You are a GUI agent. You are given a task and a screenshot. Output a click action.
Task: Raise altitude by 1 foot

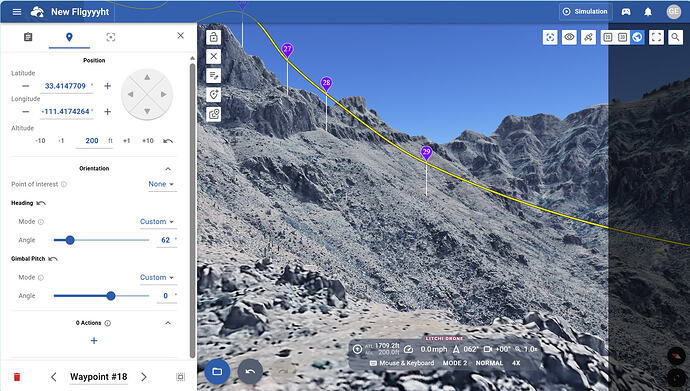coord(126,141)
